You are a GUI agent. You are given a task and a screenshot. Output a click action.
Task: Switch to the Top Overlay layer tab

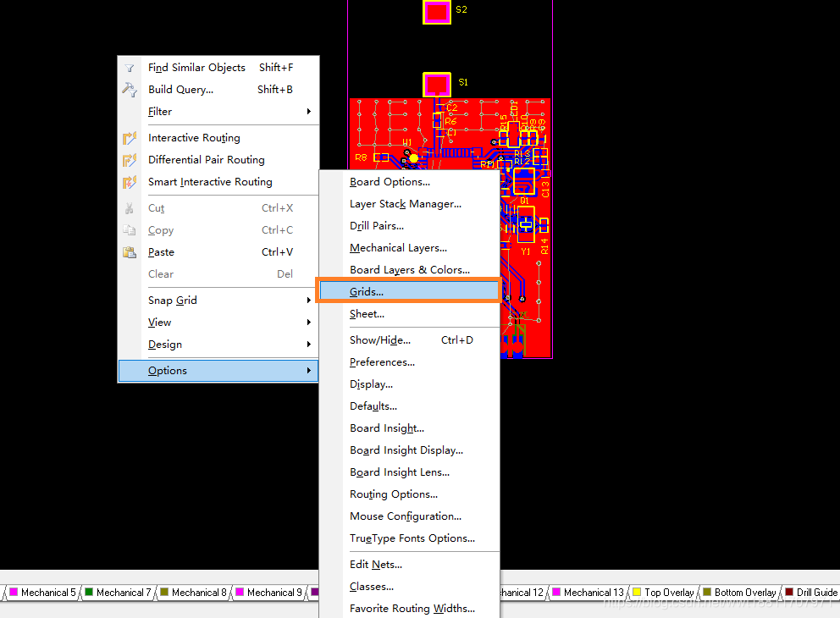669,593
